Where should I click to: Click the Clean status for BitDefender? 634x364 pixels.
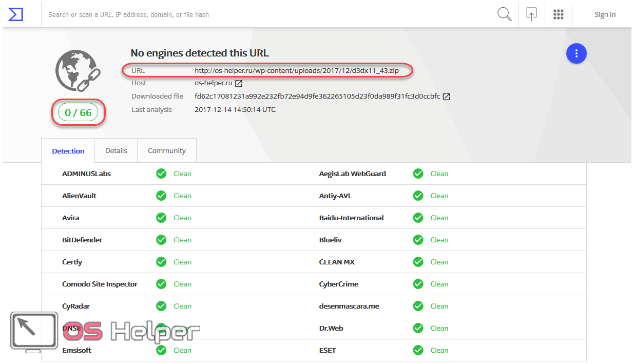(x=182, y=240)
